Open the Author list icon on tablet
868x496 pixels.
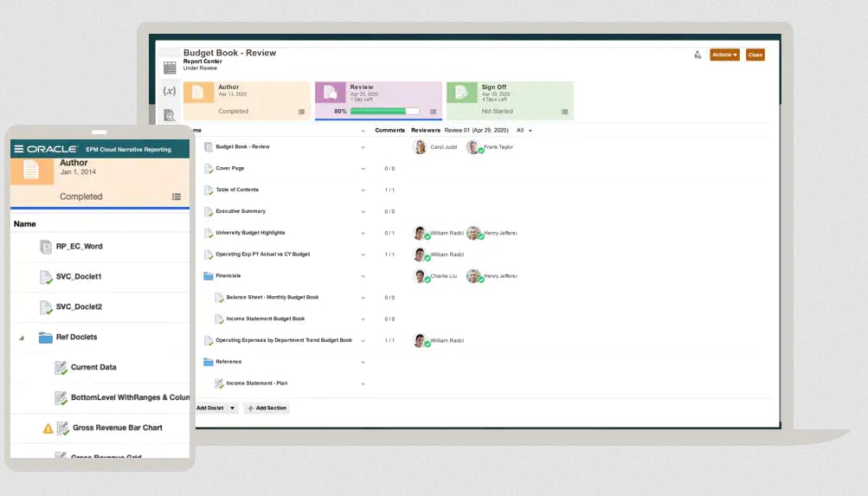pos(176,196)
